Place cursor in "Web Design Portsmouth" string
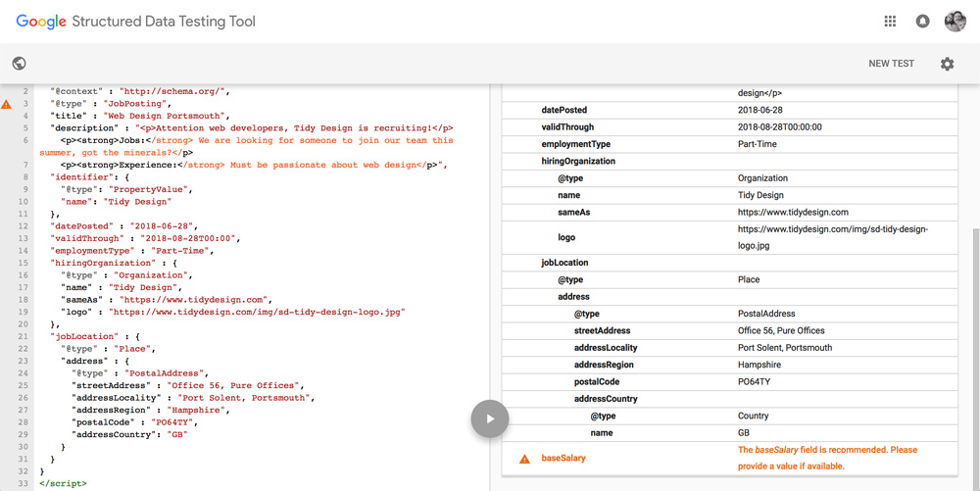The height and width of the screenshot is (491, 980). pyautogui.click(x=165, y=117)
